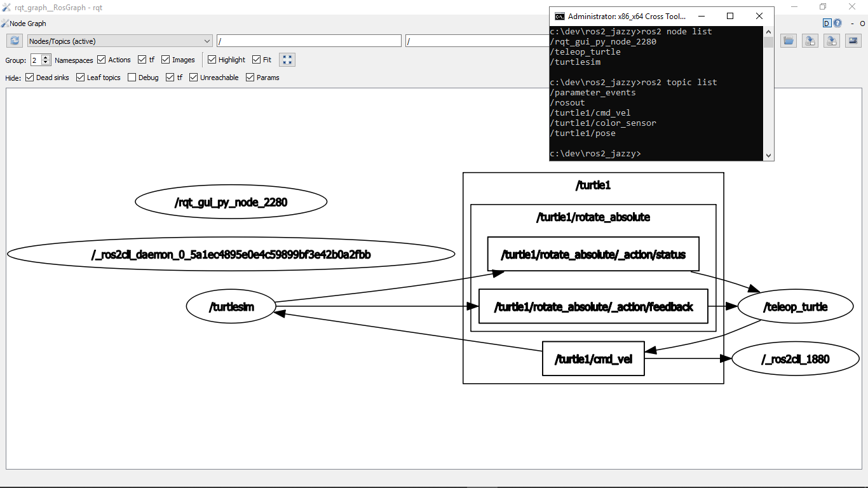Uncheck Hide Unreachable
868x488 pixels.
click(x=194, y=78)
